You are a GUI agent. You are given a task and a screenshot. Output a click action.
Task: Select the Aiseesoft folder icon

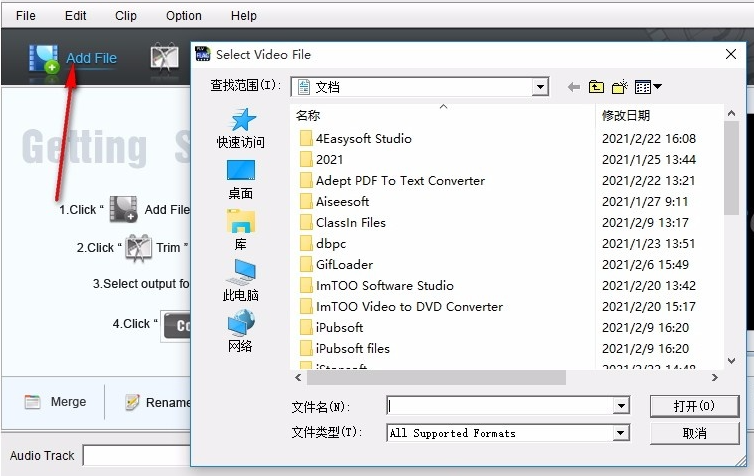coord(306,201)
